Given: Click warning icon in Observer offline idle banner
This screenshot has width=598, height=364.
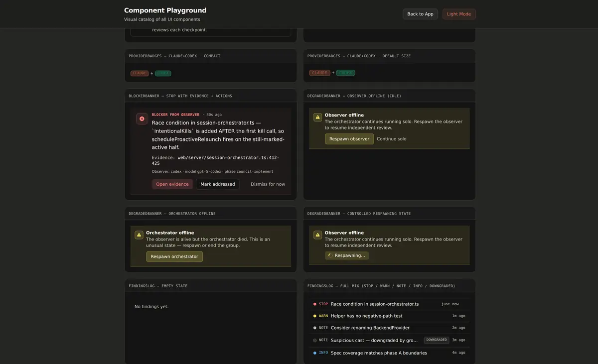Looking at the screenshot, I should pos(317,118).
